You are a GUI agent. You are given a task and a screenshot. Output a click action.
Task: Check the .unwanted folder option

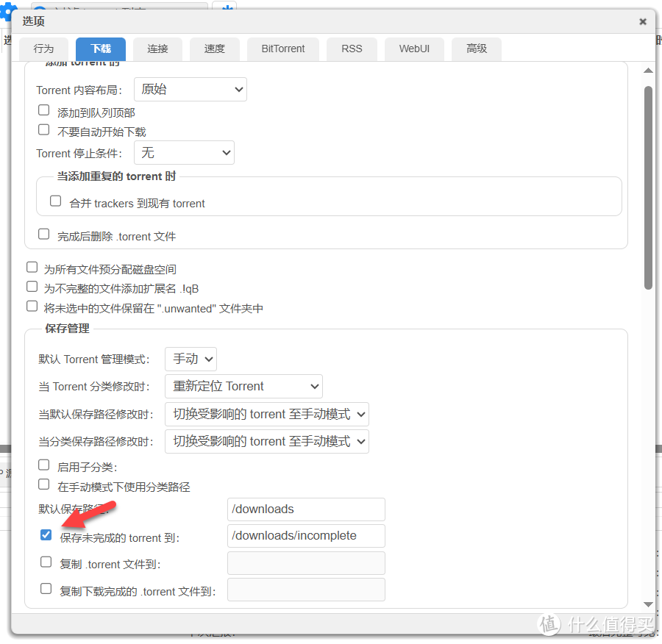point(32,306)
